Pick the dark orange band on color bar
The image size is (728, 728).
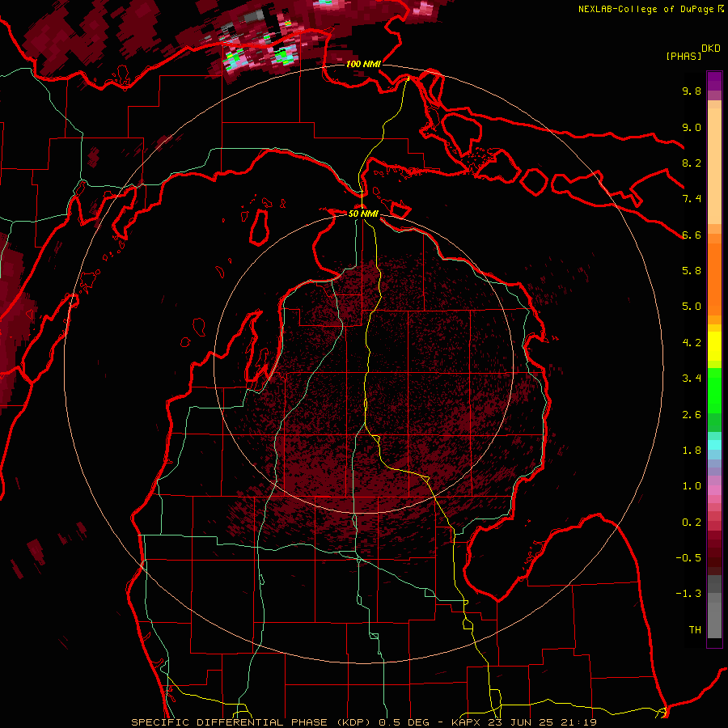tap(714, 278)
